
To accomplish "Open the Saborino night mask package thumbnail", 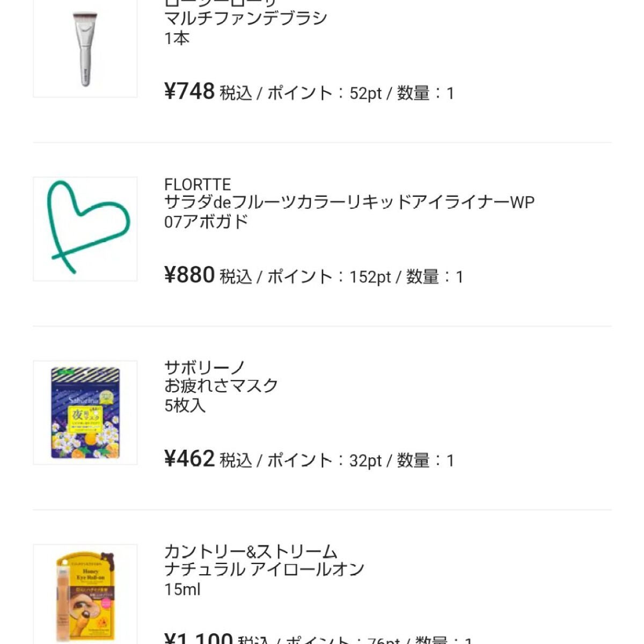I will (85, 412).
